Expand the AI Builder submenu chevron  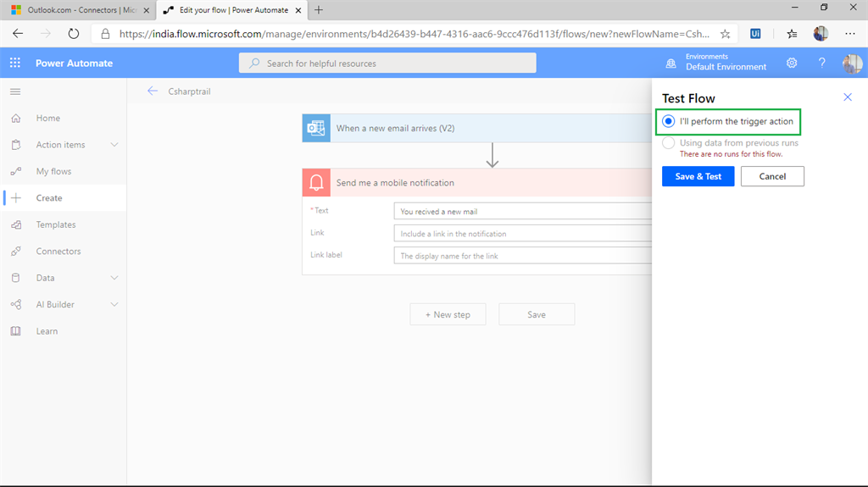coord(114,304)
